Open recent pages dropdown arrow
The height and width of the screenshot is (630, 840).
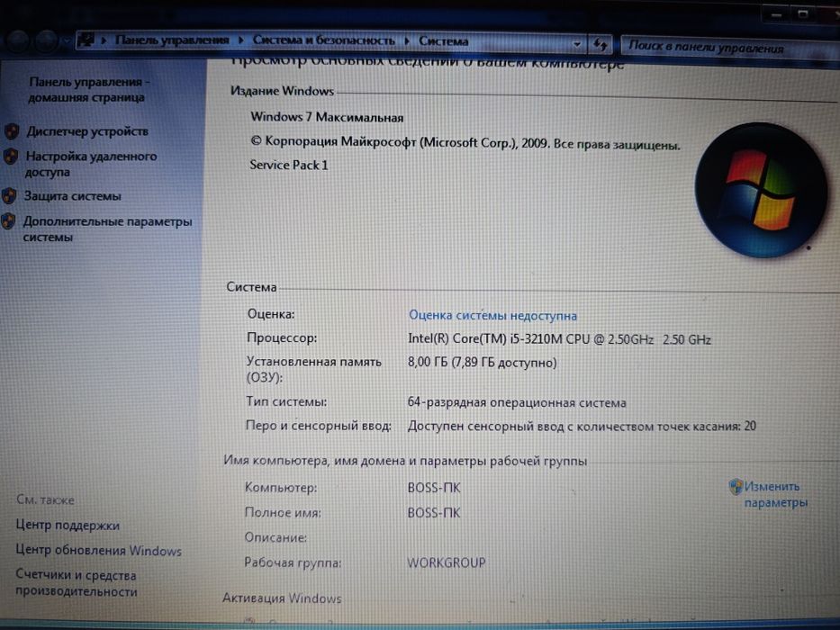(x=66, y=40)
